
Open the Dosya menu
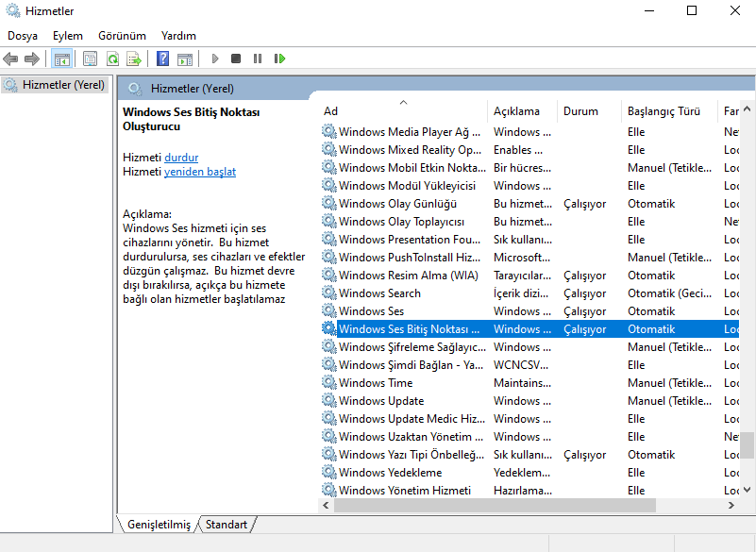point(23,36)
